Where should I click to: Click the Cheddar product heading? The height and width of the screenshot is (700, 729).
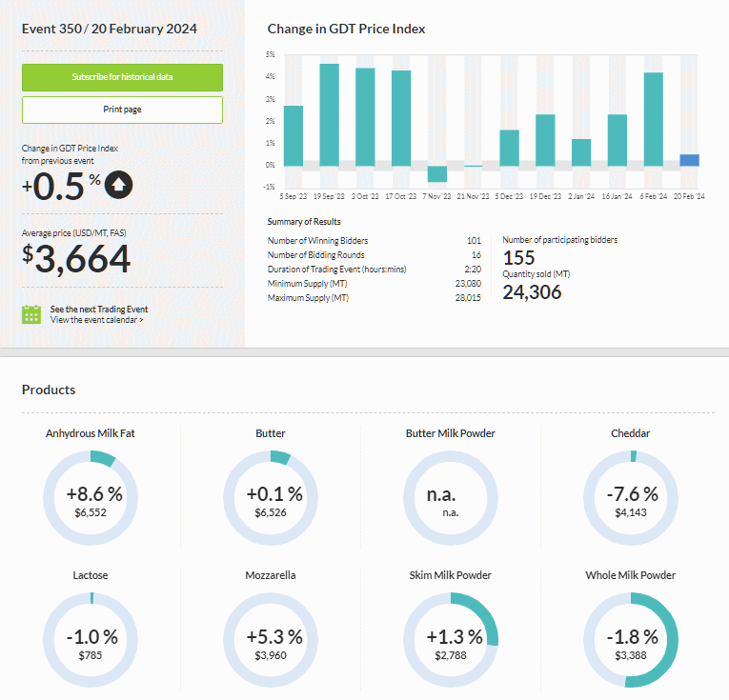pos(631,433)
